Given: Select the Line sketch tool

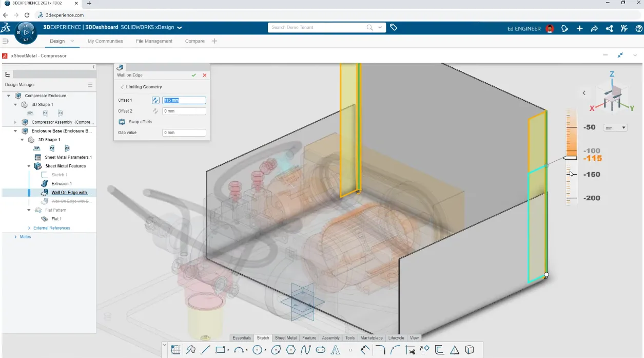Looking at the screenshot, I should [204, 350].
